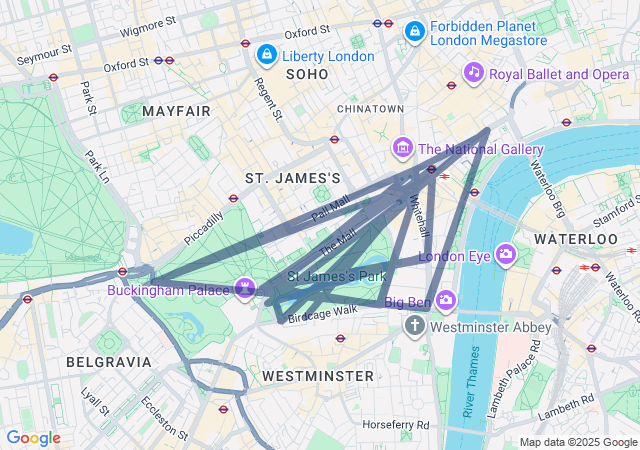Open the Buckingham Palace castle pin icon

[245, 288]
